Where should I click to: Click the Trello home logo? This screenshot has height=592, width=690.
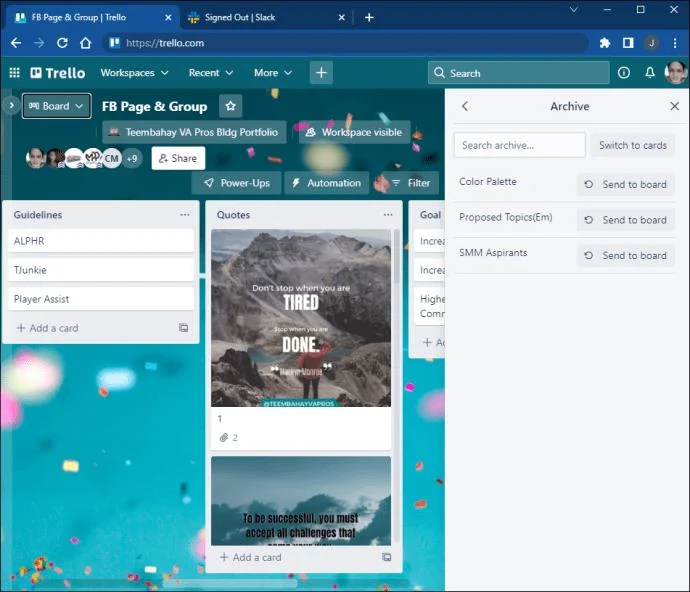(x=58, y=73)
